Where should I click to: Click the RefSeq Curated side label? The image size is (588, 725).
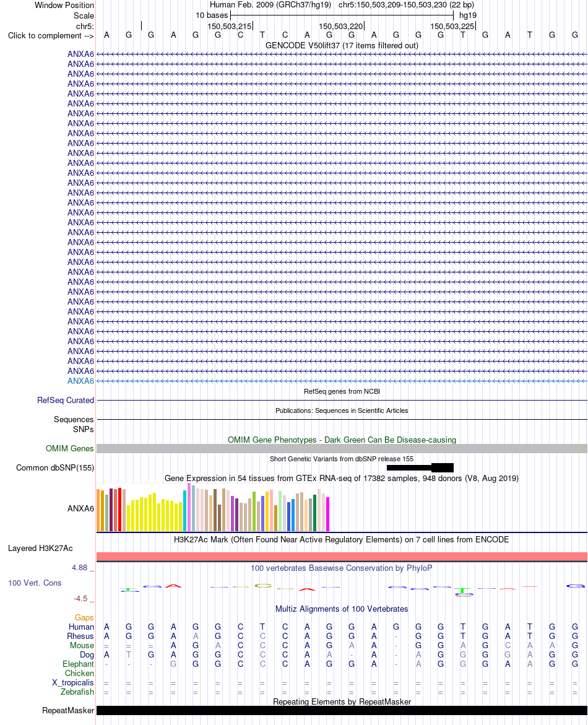(x=66, y=401)
